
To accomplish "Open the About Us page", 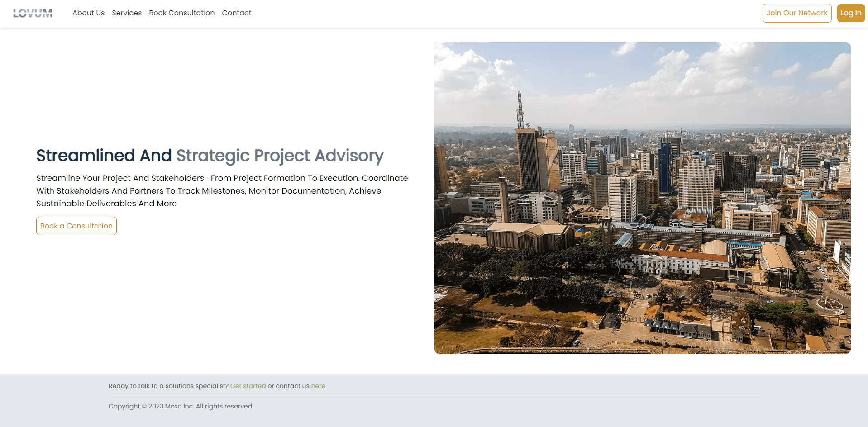I will click(x=88, y=13).
